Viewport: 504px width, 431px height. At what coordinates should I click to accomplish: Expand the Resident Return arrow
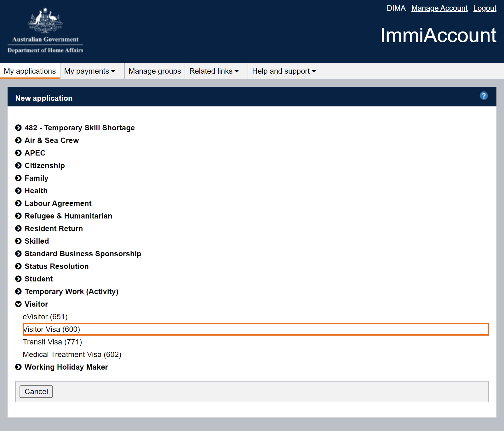pyautogui.click(x=18, y=229)
